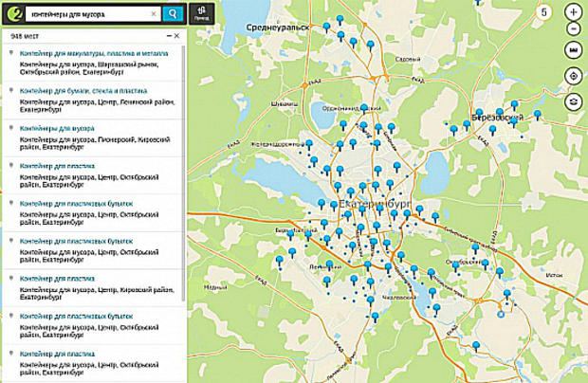Open the map layers switcher button
This screenshot has height=383, width=588.
pyautogui.click(x=574, y=101)
